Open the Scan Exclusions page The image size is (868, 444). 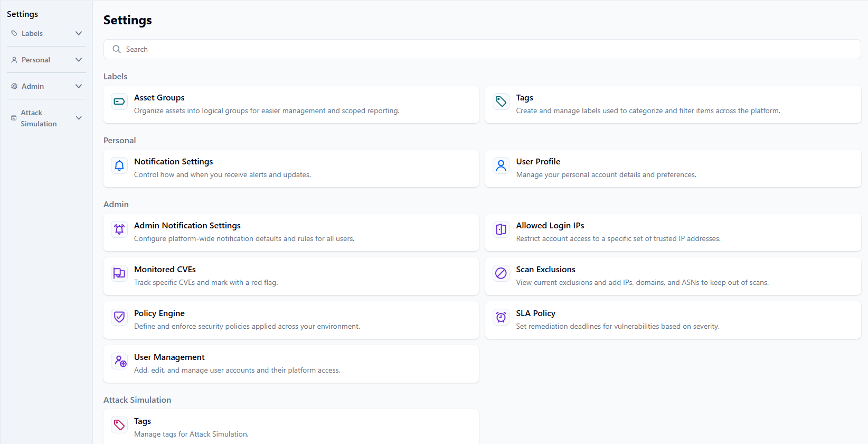tap(673, 276)
